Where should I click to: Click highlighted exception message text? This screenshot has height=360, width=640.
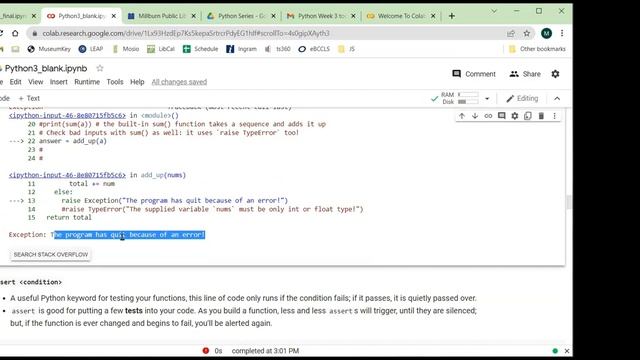coord(129,235)
